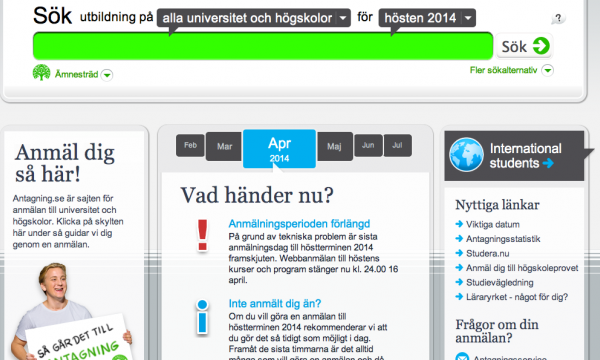
Task: Open the 'Fler sökalternativ' link
Action: coord(503,70)
